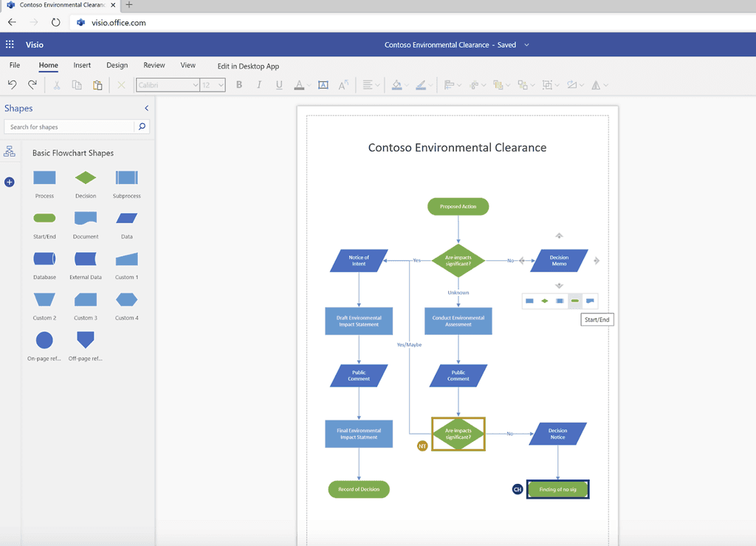The width and height of the screenshot is (756, 546).
Task: Toggle bold formatting
Action: click(x=238, y=84)
